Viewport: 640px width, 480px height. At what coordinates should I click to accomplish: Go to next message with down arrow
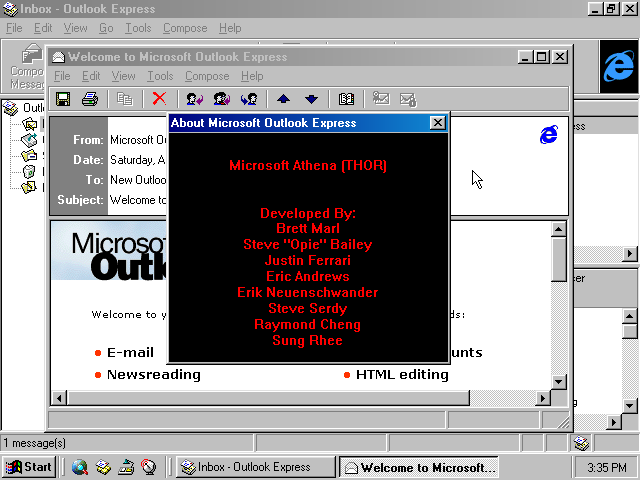click(x=311, y=99)
